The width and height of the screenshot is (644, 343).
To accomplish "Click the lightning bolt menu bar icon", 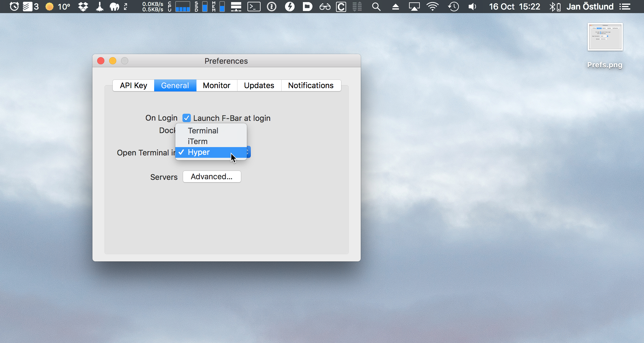I will pos(290,7).
